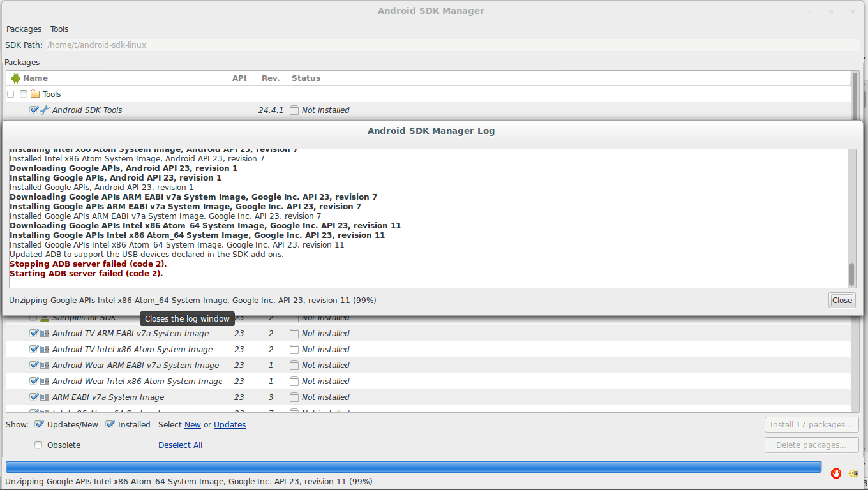
Task: Enable the Obsolete show filter
Action: click(39, 445)
